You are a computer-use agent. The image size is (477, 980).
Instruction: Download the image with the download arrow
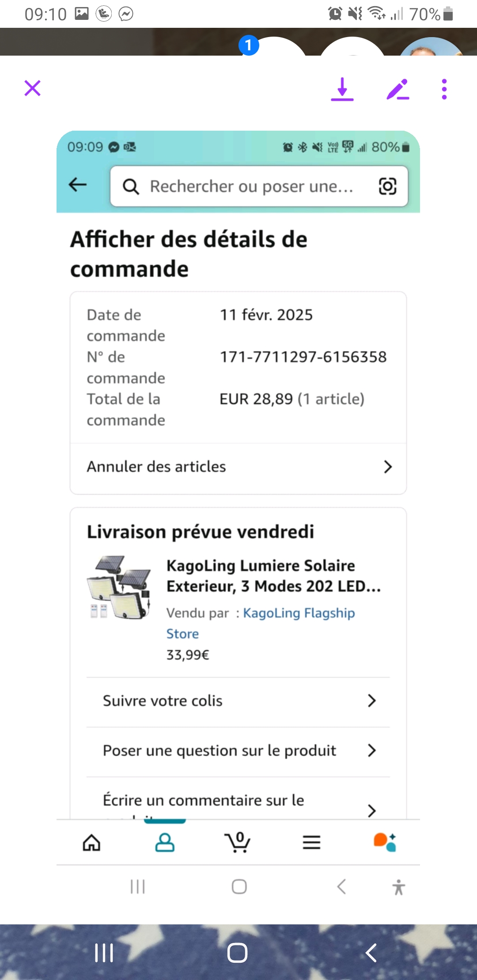pos(342,89)
